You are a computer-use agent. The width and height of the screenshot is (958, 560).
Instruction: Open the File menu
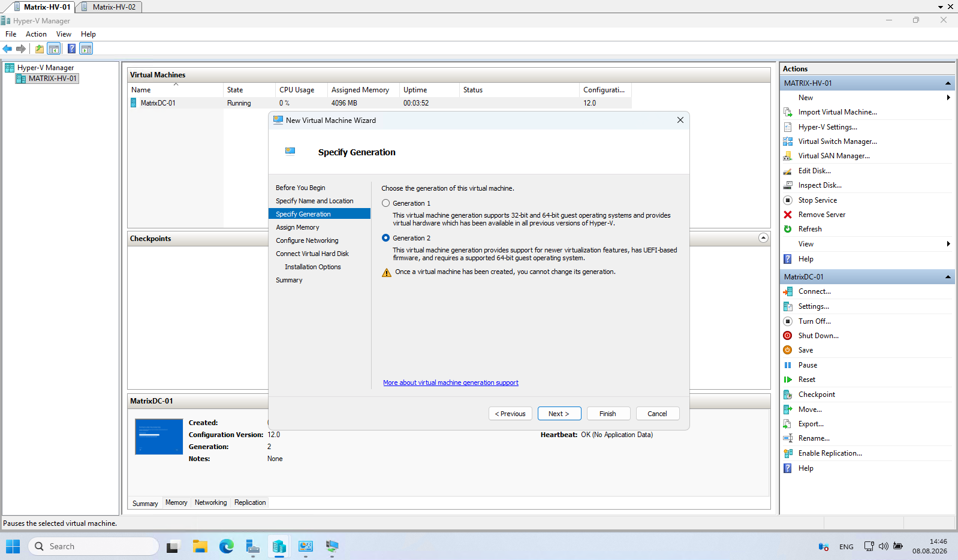coord(11,34)
